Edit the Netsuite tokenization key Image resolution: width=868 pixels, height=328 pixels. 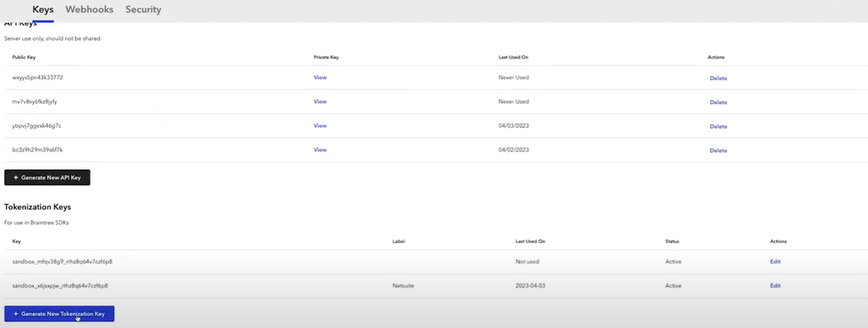[x=775, y=286]
